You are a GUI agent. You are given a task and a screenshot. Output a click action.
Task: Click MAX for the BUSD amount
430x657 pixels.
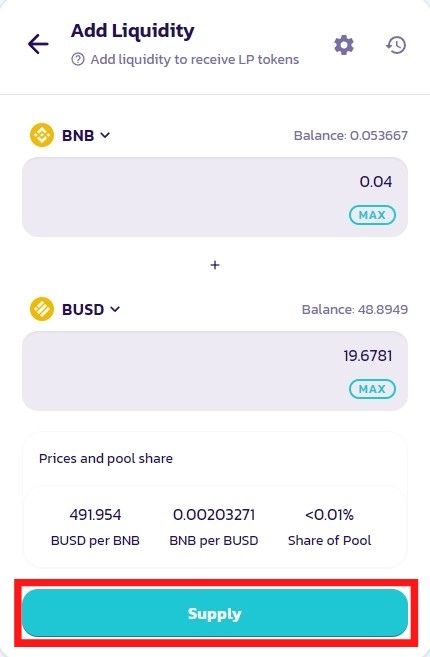click(x=372, y=389)
